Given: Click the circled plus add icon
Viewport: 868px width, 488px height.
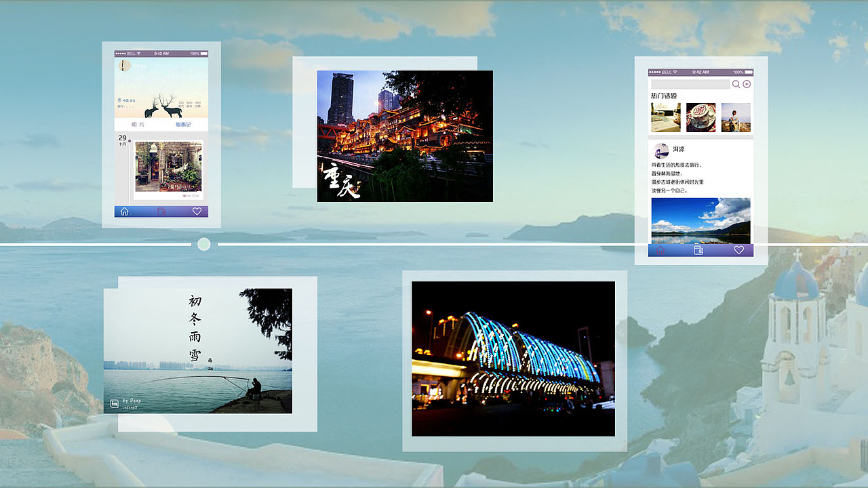Looking at the screenshot, I should point(747,84).
